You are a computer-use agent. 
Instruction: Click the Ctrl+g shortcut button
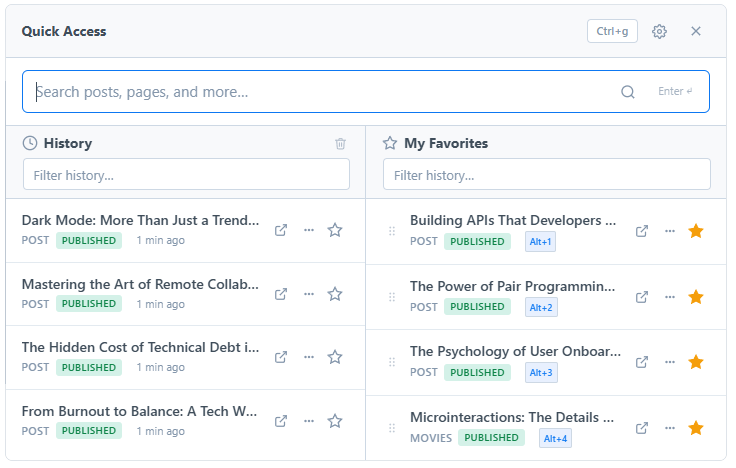point(612,31)
